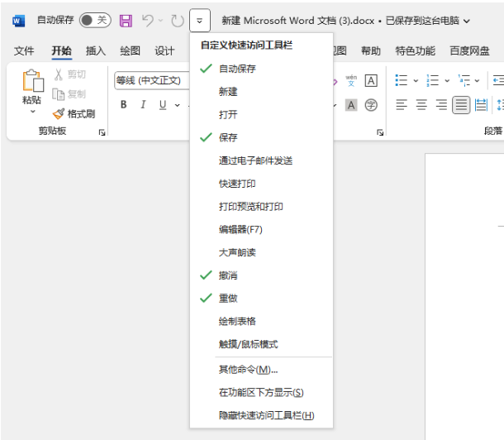The width and height of the screenshot is (504, 440).
Task: Open the Font group dialog launcher
Action: [380, 132]
